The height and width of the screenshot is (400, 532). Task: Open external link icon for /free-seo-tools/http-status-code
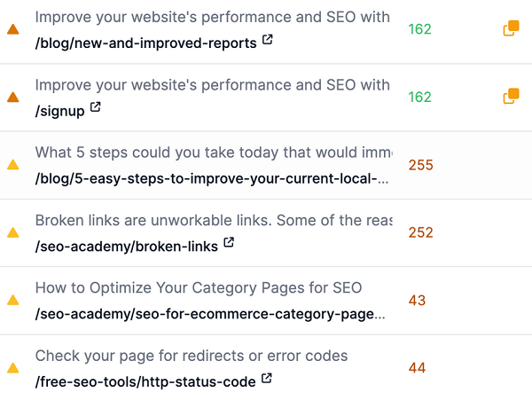(x=267, y=379)
